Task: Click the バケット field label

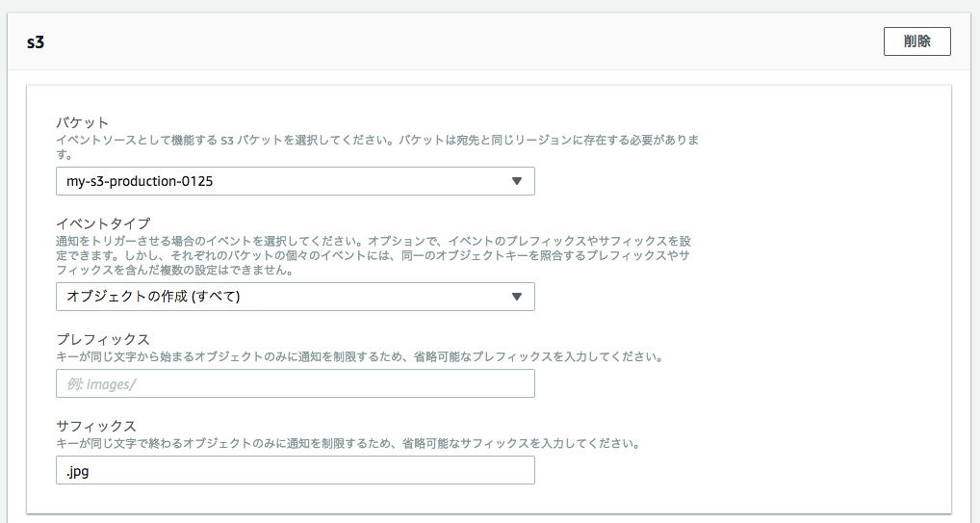Action: [x=82, y=123]
